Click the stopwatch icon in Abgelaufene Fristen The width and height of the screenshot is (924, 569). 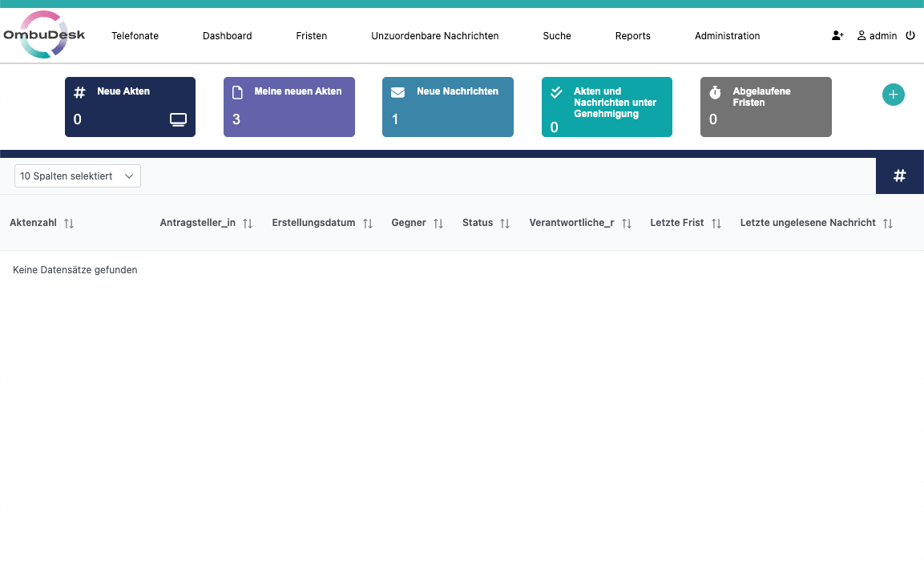point(715,92)
